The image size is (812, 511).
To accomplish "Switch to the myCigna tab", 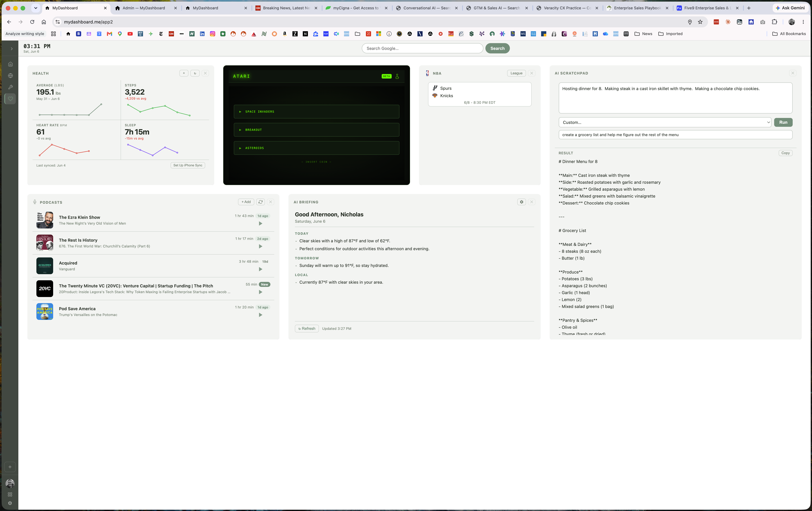I will click(x=356, y=8).
